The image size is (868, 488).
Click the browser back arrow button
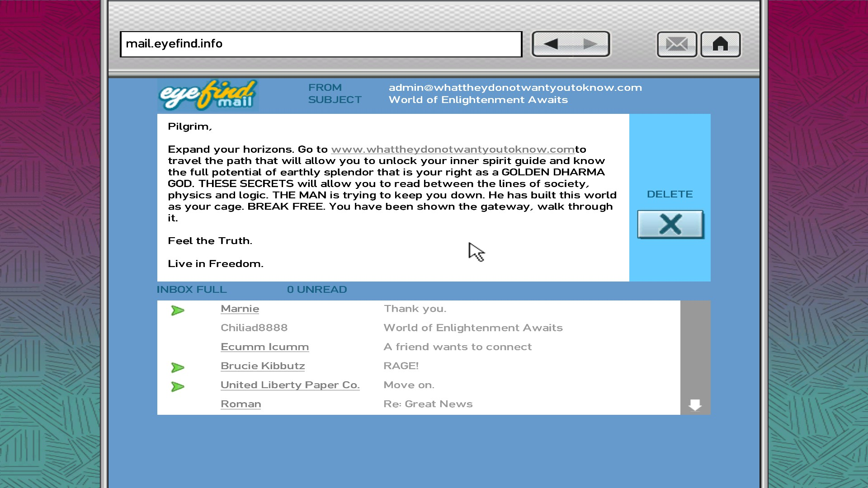coord(551,44)
